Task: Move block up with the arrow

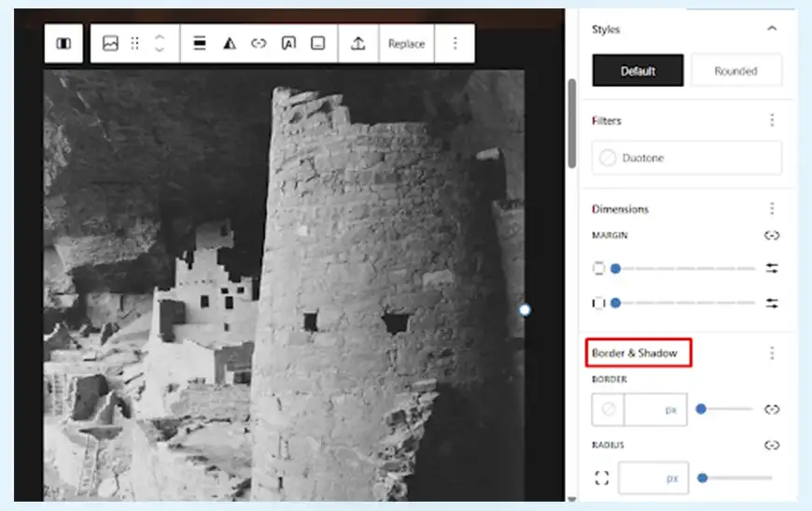Action: pos(160,37)
